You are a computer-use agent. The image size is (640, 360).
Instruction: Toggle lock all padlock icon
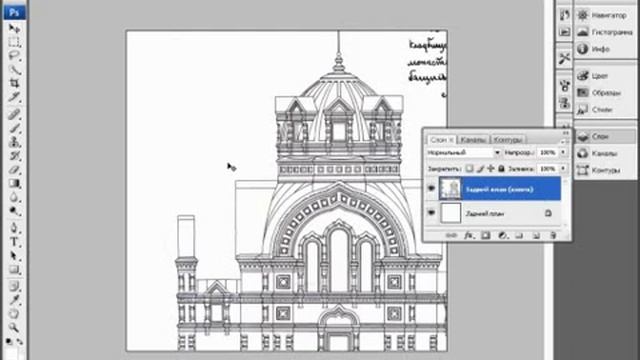click(x=502, y=168)
